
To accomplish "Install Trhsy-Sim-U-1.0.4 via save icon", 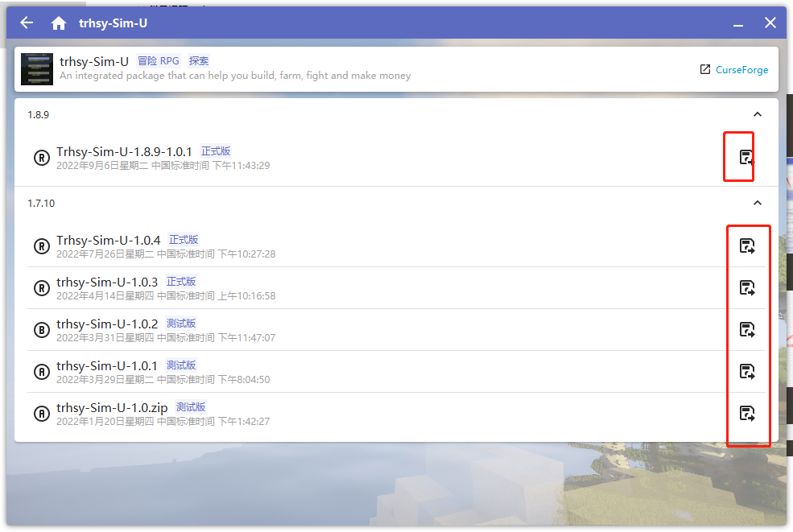I will [x=747, y=245].
